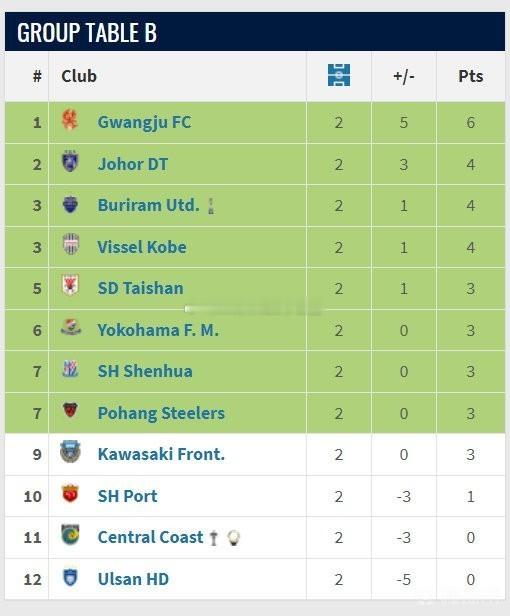This screenshot has width=510, height=616.
Task: Select the +/- goal difference column header
Action: (x=404, y=76)
